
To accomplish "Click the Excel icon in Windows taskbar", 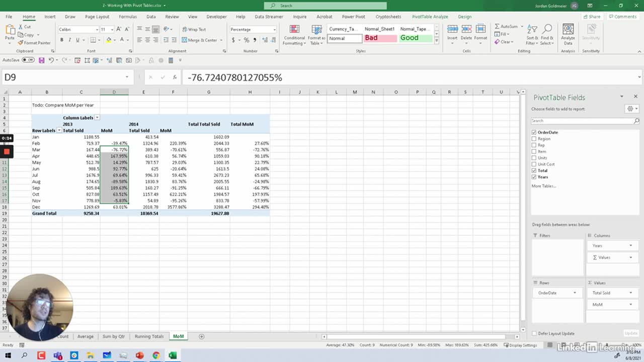I will coord(173,355).
